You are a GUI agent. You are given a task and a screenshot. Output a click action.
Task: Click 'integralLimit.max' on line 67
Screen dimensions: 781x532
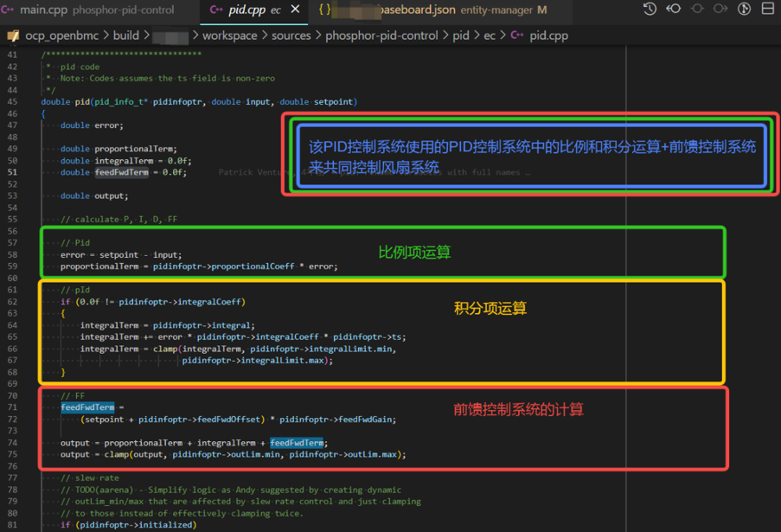click(x=283, y=361)
